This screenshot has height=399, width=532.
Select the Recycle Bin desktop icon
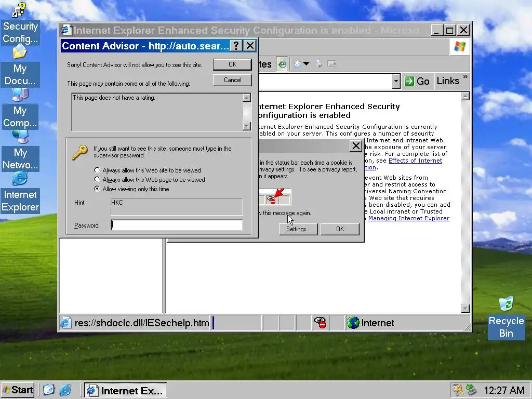pyautogui.click(x=506, y=317)
